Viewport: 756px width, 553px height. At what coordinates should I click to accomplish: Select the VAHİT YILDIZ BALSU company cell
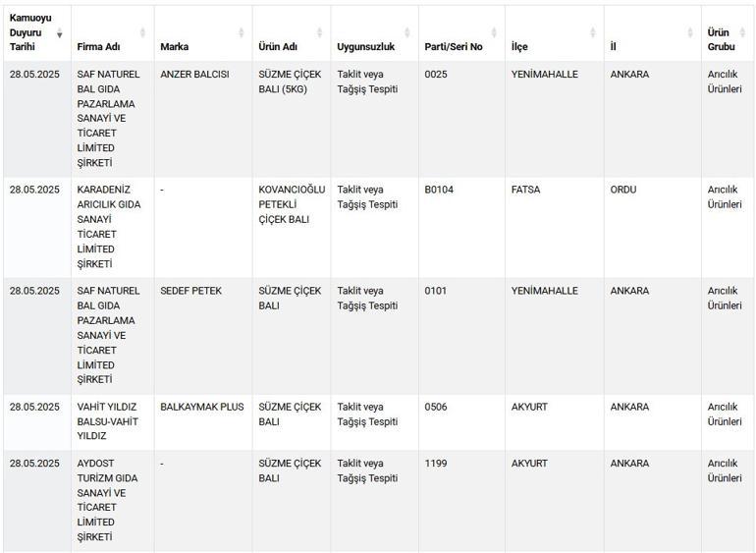(108, 420)
